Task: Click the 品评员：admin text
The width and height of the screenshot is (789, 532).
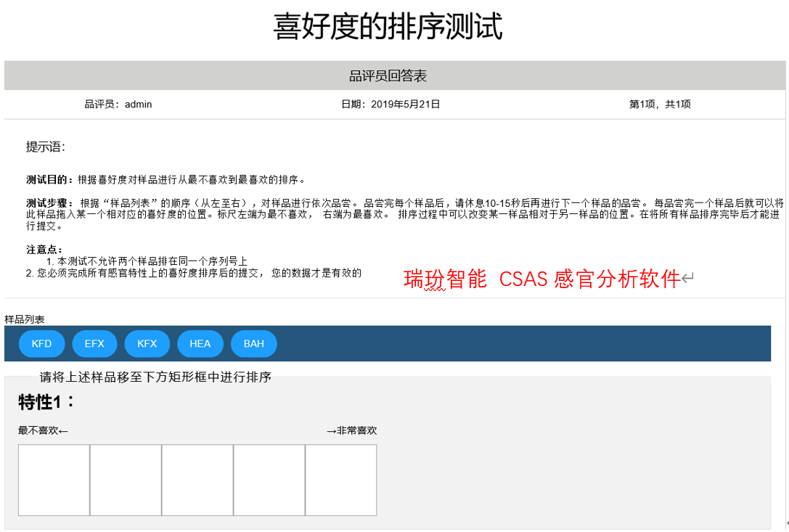Action: coord(118,104)
